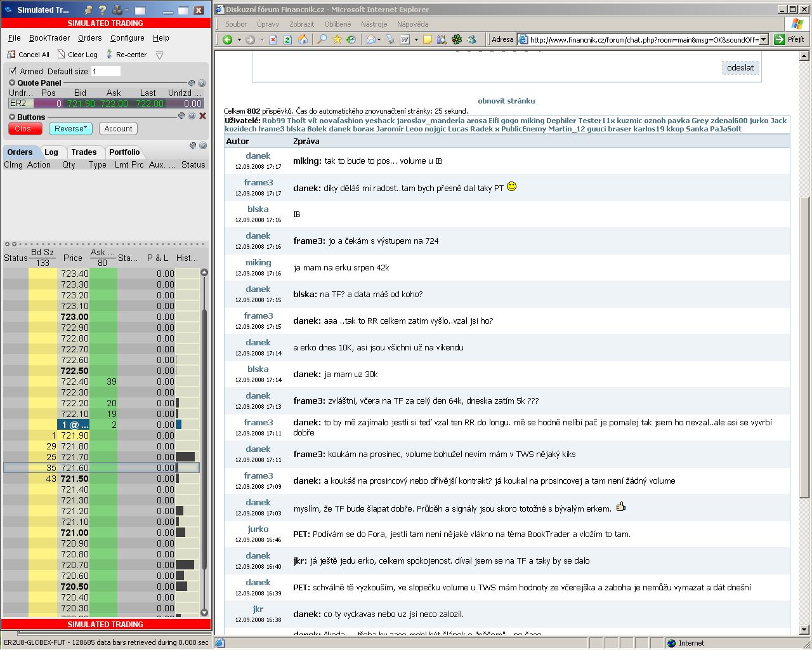Viewport: 812px width, 650px height.
Task: Click the ICQ flower icon in Internet Explorer toolbar
Action: point(457,39)
